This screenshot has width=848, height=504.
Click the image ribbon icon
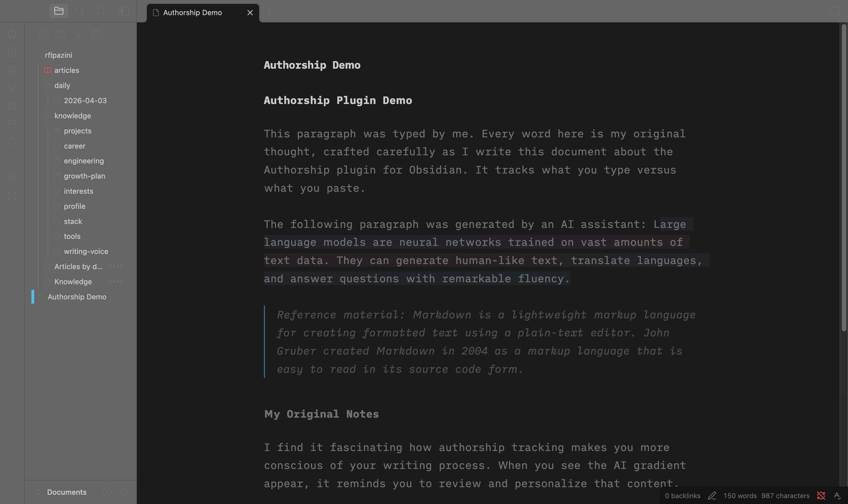pyautogui.click(x=12, y=52)
